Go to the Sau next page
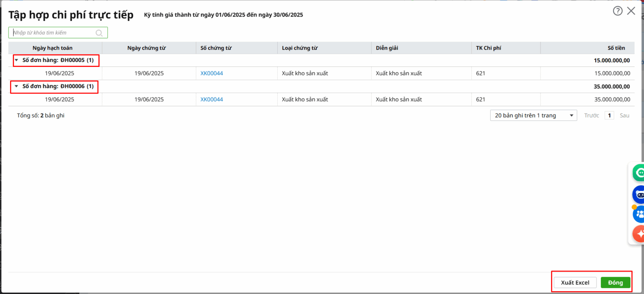Screen dimensions: 644x294 click(624, 116)
